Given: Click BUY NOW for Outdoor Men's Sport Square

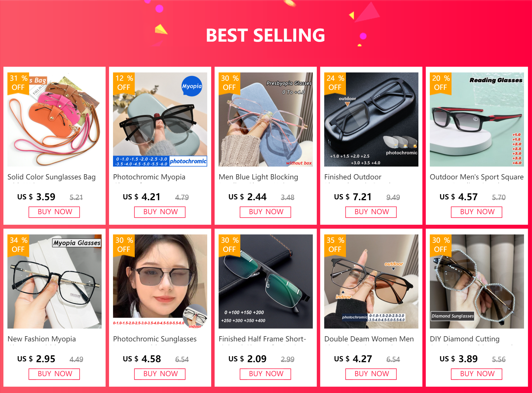Looking at the screenshot, I should 477,212.
